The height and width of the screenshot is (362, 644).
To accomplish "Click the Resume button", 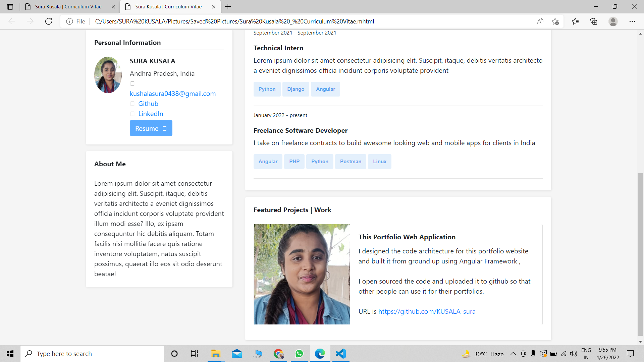I will (151, 128).
